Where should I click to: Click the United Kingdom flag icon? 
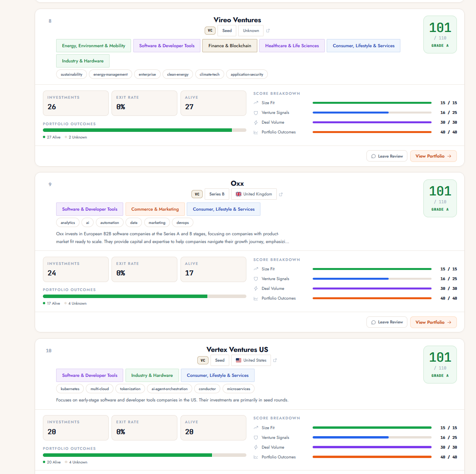click(x=239, y=194)
